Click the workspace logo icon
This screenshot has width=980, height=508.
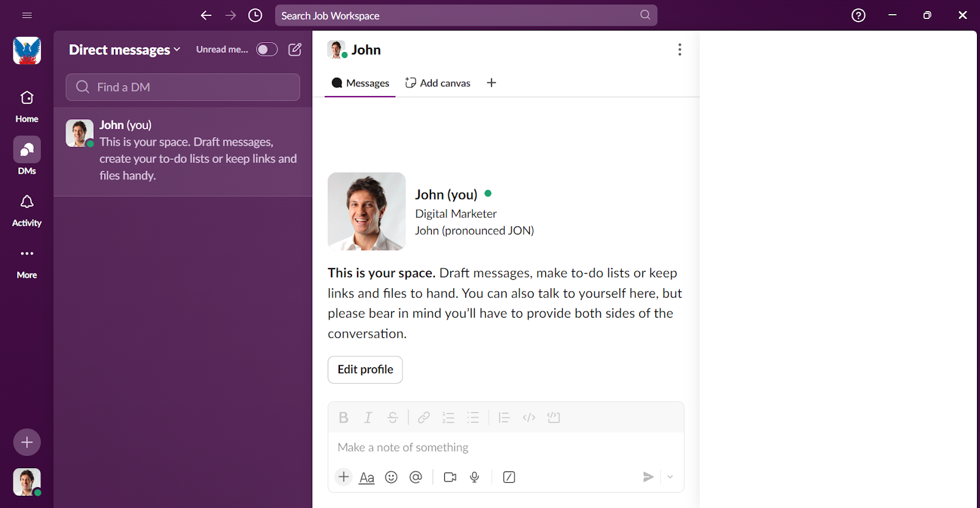[x=27, y=50]
